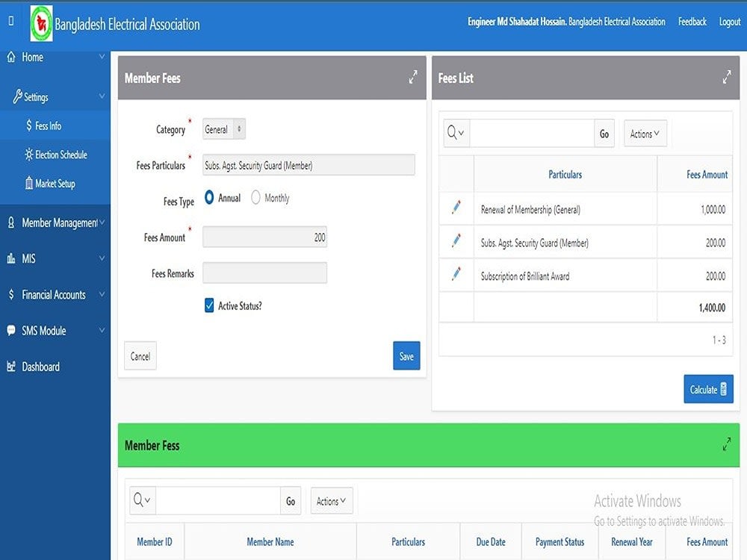747x560 pixels.
Task: Edit the Subscription of Brilliant Award fee
Action: coord(458,275)
